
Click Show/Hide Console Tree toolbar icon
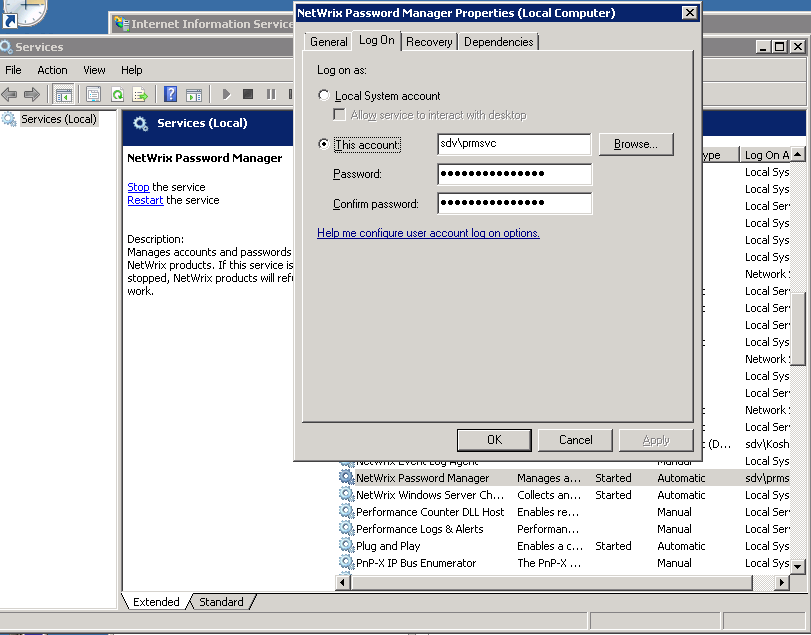(63, 94)
